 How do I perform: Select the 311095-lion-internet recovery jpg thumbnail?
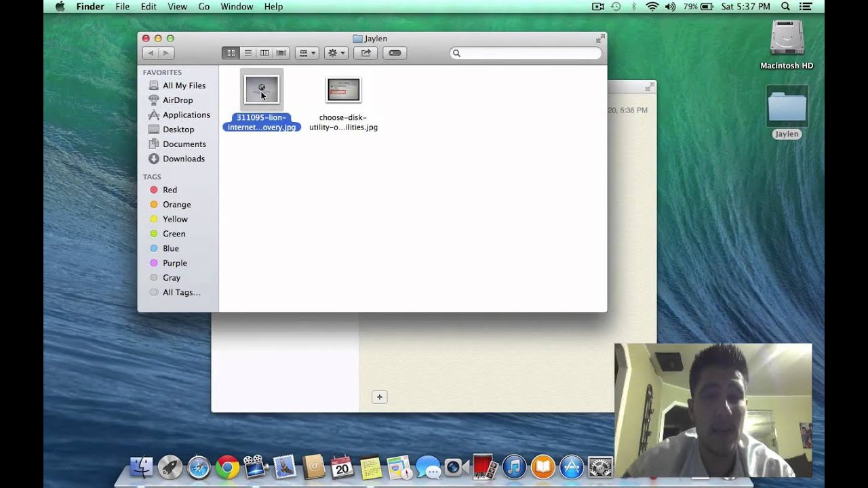pyautogui.click(x=262, y=89)
